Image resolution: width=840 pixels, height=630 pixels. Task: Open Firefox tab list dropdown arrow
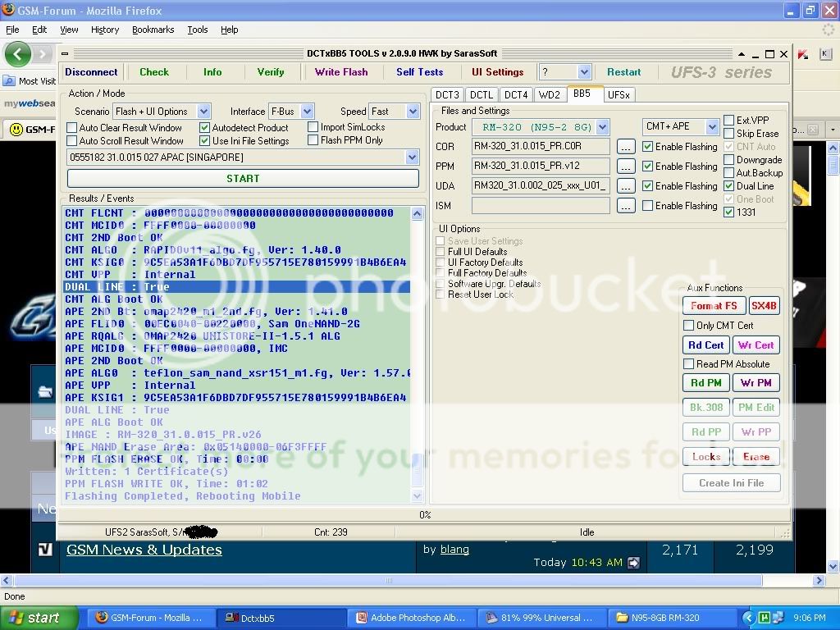832,129
